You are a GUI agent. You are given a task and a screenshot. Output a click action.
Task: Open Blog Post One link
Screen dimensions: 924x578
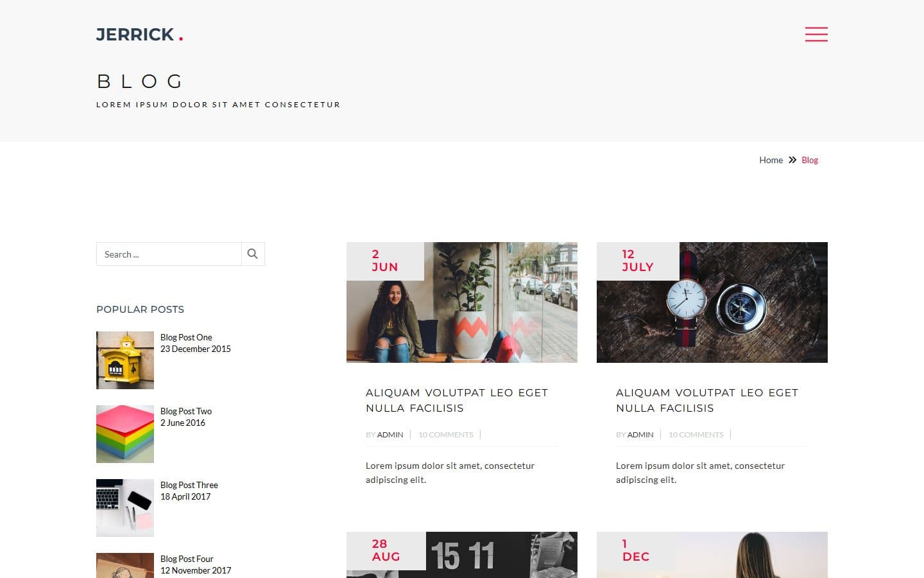pyautogui.click(x=186, y=337)
